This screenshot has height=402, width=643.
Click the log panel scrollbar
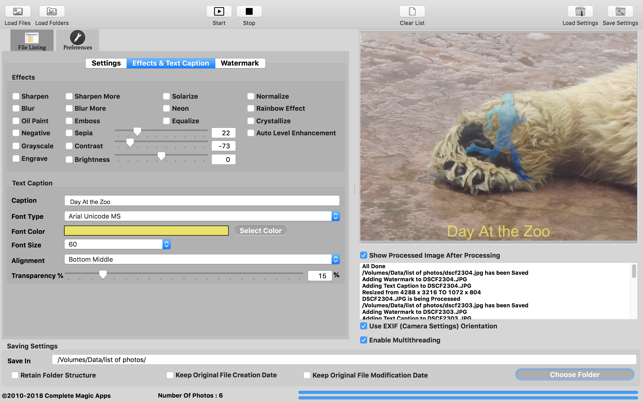coord(634,271)
